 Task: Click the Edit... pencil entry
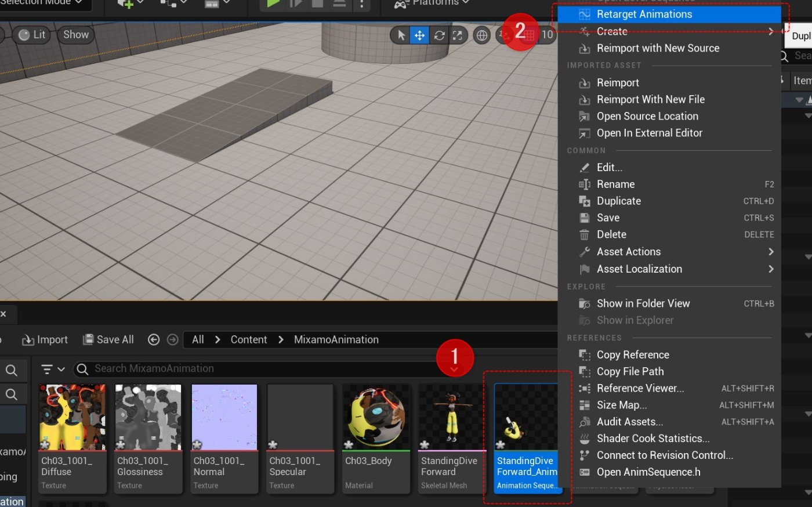pos(669,167)
